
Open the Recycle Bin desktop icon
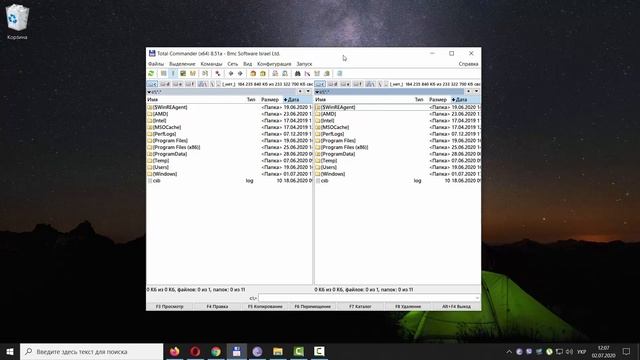(x=17, y=22)
